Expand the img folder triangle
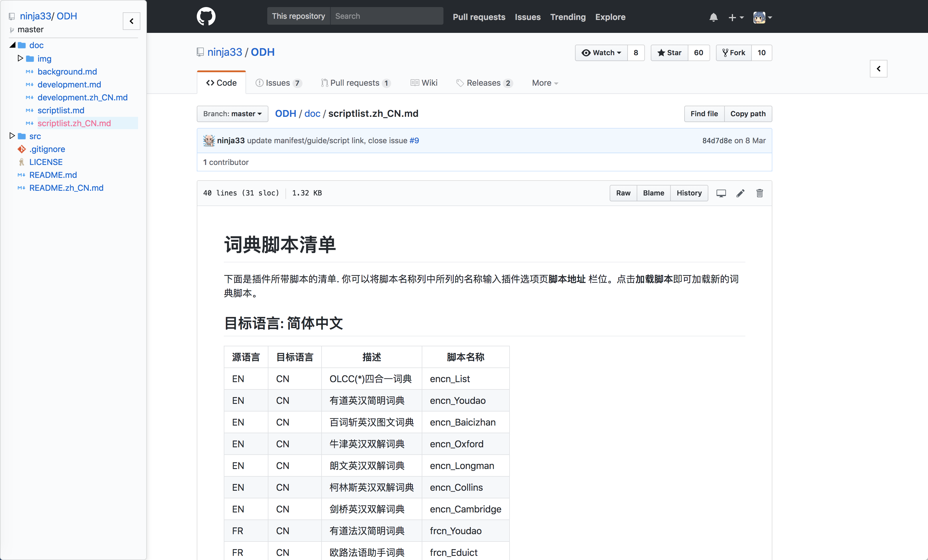The image size is (928, 560). (x=20, y=58)
